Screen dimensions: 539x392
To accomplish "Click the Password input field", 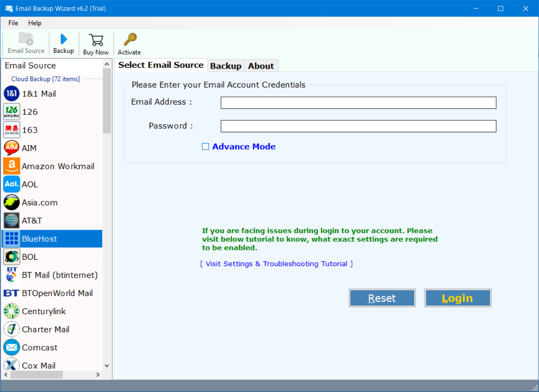I will pos(358,126).
